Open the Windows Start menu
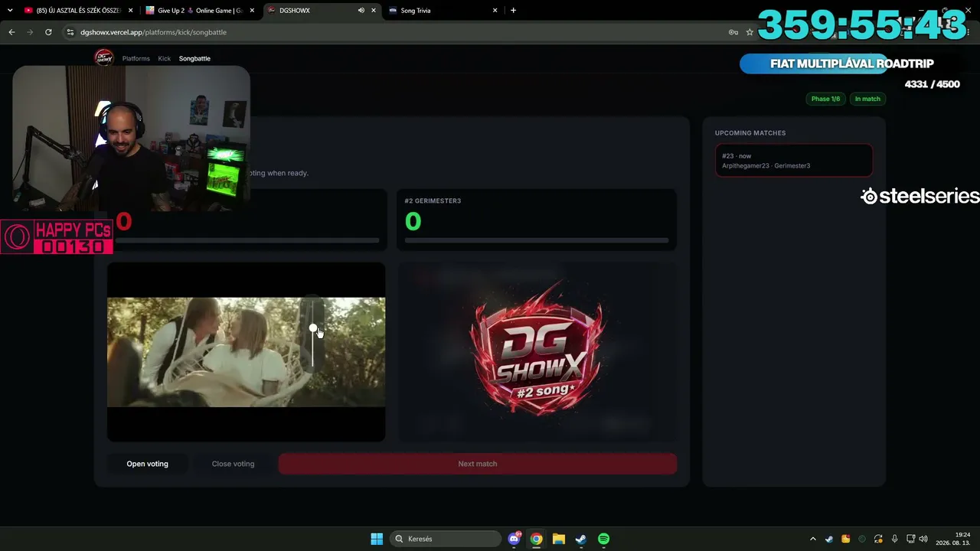The image size is (980, 551). pos(377,539)
